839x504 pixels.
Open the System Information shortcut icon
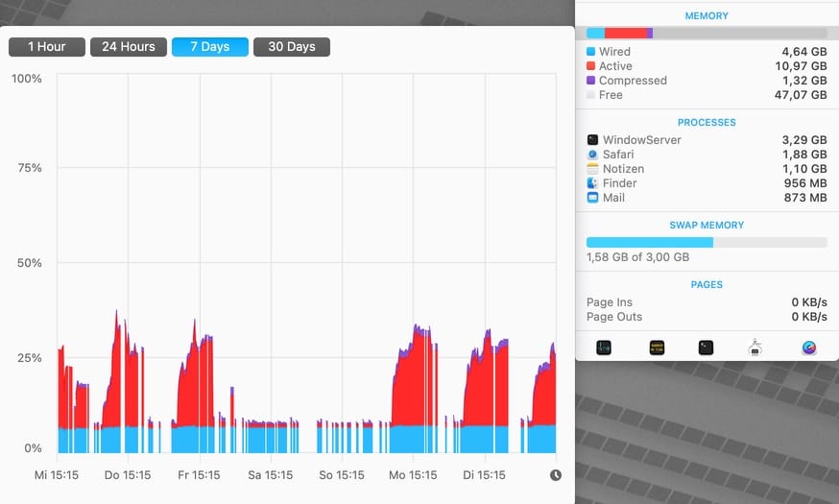pos(755,348)
